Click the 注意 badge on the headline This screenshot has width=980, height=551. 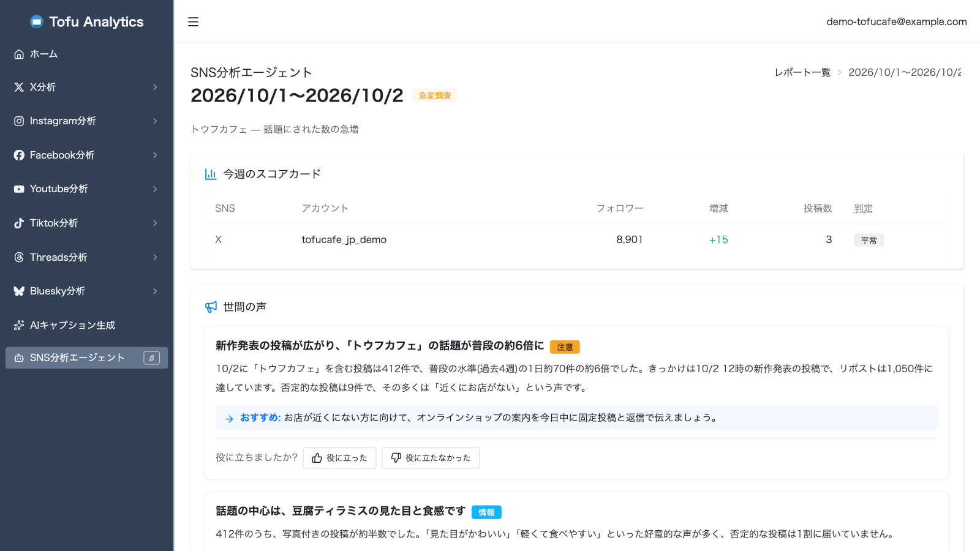pos(565,347)
